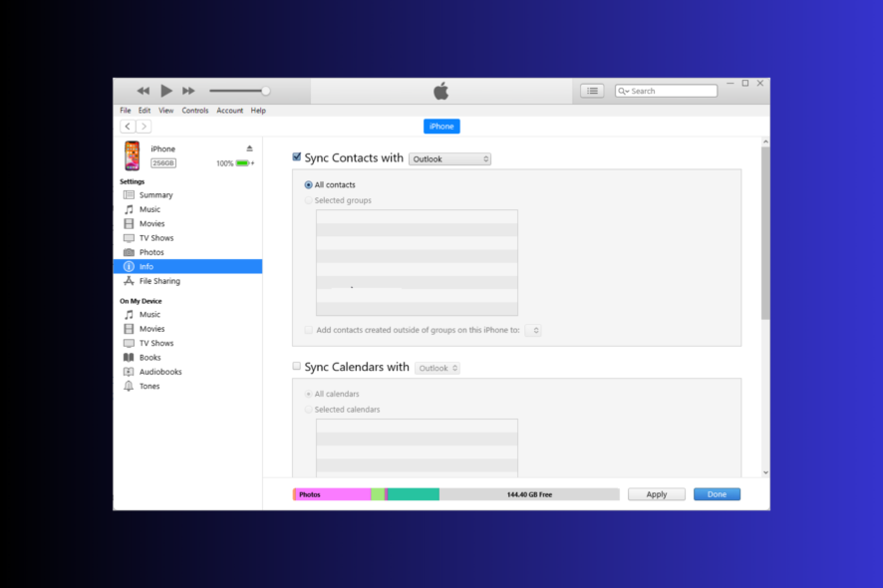The height and width of the screenshot is (588, 883).
Task: Click the iPhone device thumbnail
Action: coord(133,155)
